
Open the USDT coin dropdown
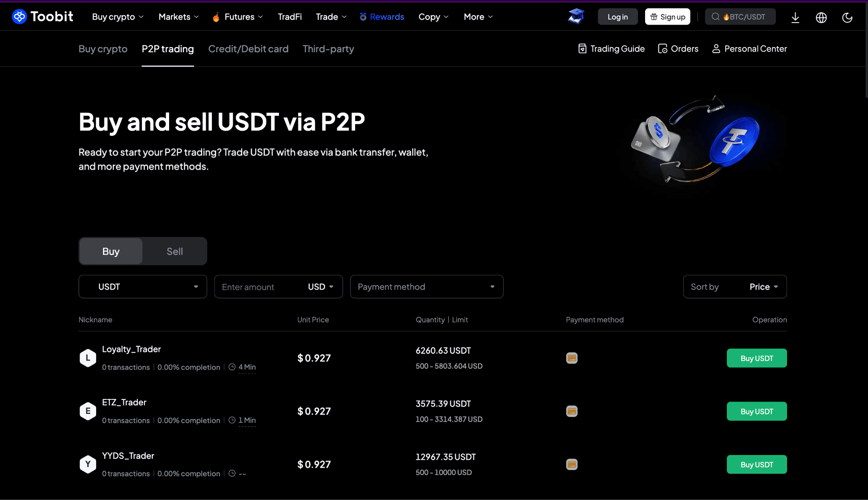143,287
